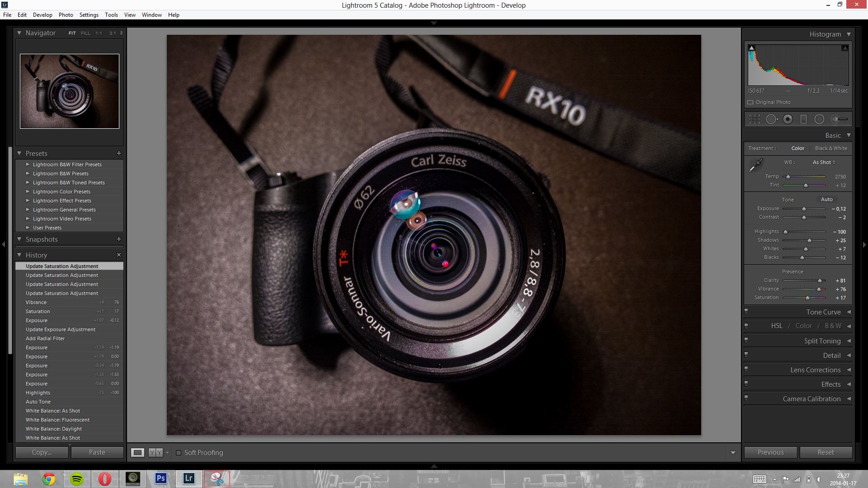The image size is (868, 488).
Task: Switch to Loupe view mode
Action: [x=137, y=452]
